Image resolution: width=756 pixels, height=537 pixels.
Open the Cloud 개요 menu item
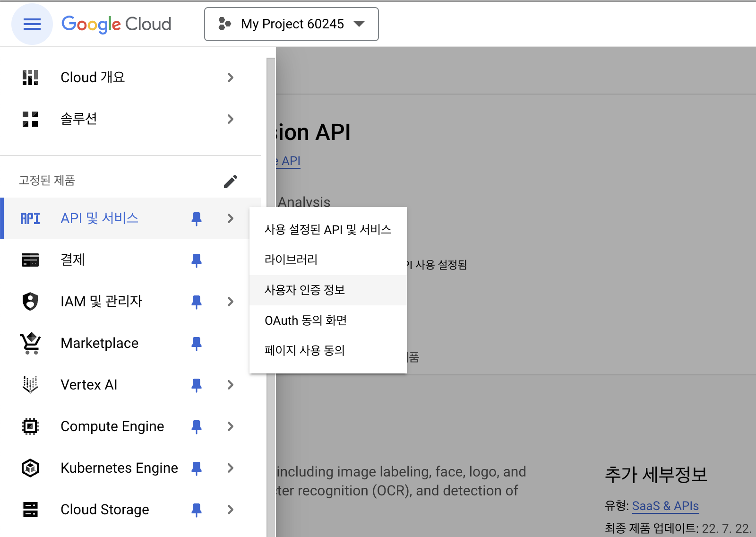[130, 78]
